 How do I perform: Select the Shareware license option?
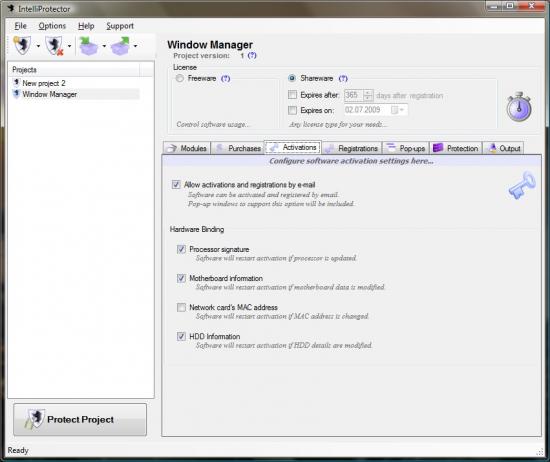click(292, 78)
